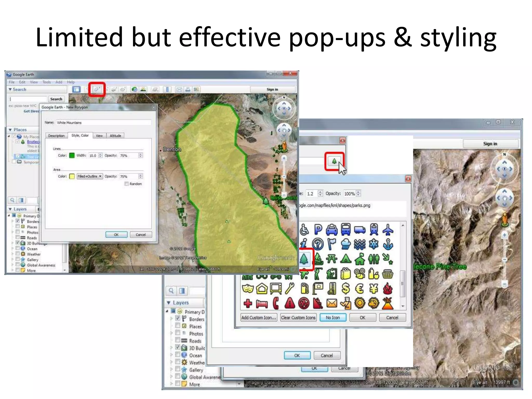The width and height of the screenshot is (532, 399).
Task: Click the icon Opacity 100% stepper
Action: [x=358, y=194]
